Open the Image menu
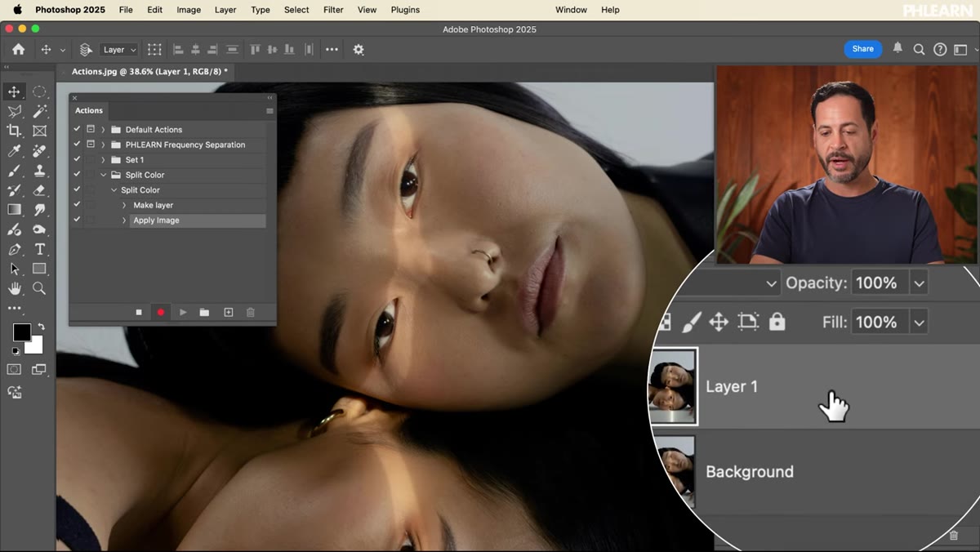This screenshot has height=552, width=980. (189, 10)
